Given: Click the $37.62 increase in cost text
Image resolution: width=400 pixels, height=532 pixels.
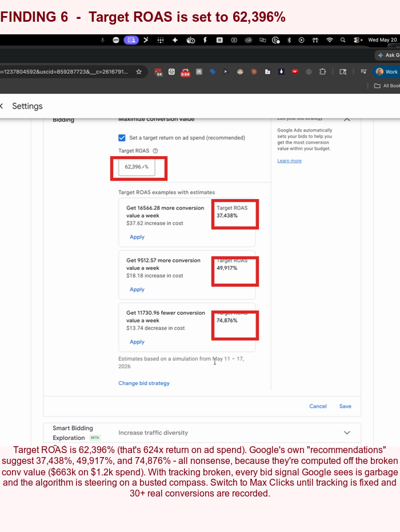Looking at the screenshot, I should pos(155,223).
